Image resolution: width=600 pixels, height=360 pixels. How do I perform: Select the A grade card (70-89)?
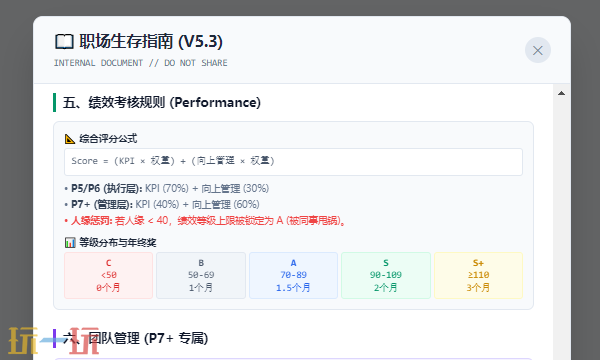tap(293, 275)
